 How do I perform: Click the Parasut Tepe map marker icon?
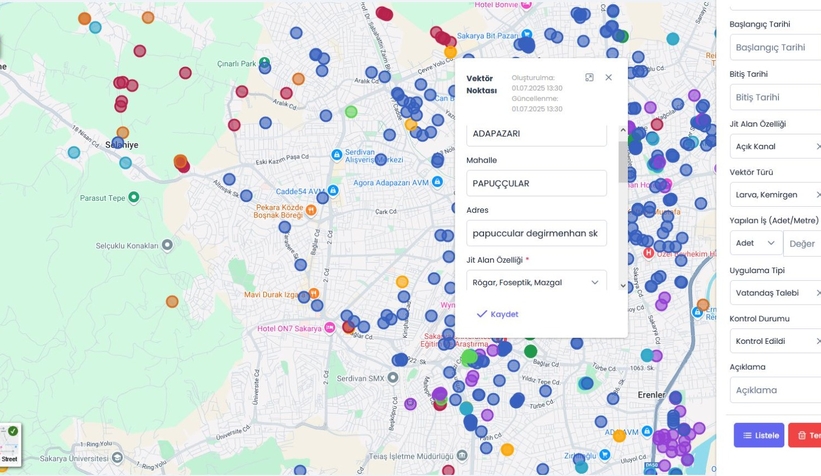134,197
